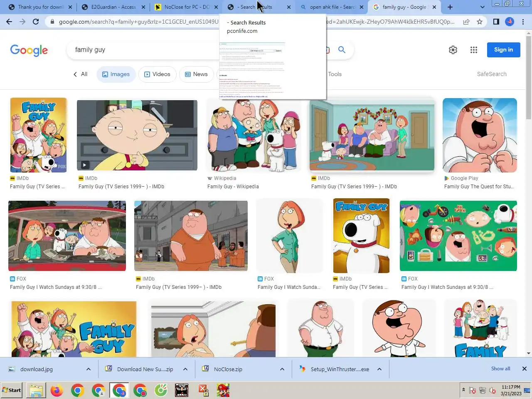Click the muted volume tray icon

click(x=493, y=390)
